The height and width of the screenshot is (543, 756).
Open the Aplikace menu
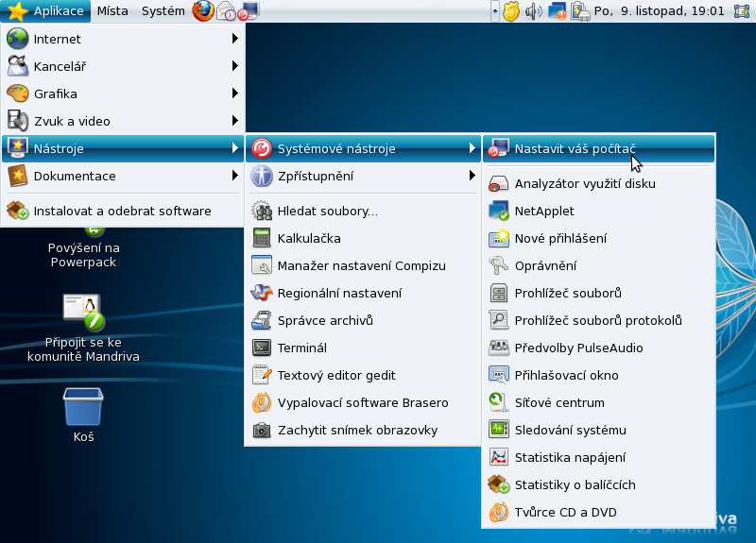point(45,11)
